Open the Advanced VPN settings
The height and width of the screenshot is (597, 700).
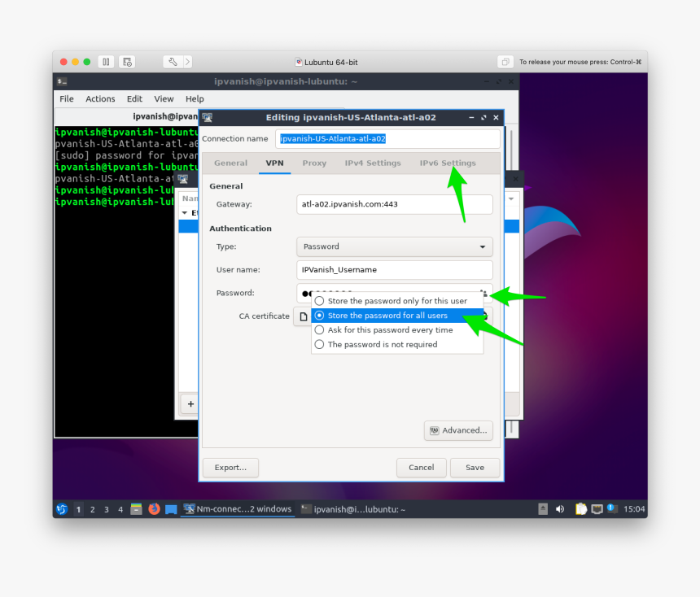coord(458,430)
